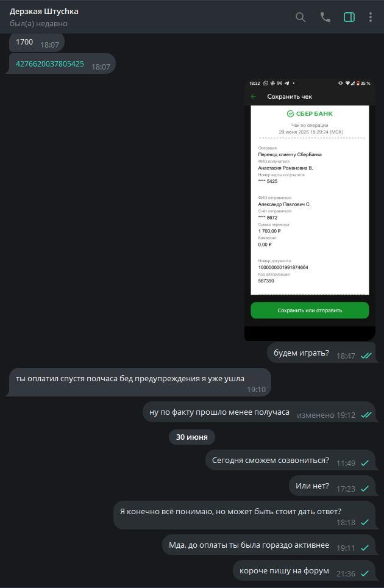
Task: Click message Сегодня сможем созвониться
Action: (x=290, y=460)
